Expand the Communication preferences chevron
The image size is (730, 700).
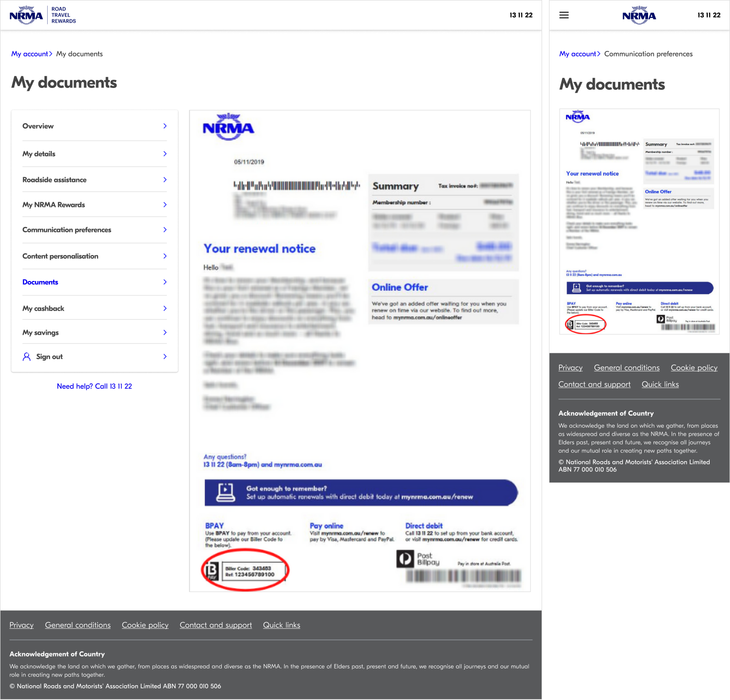click(x=165, y=230)
